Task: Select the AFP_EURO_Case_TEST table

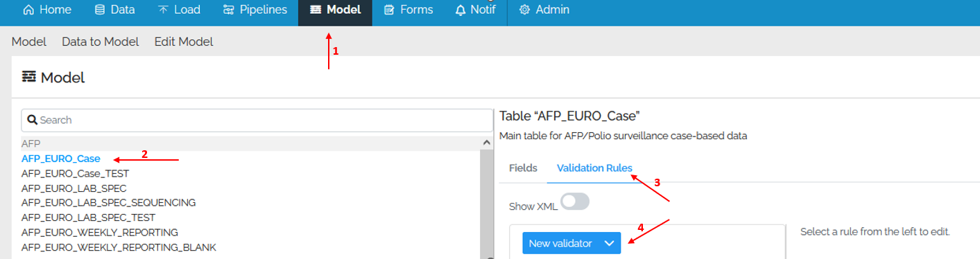Action: point(75,173)
